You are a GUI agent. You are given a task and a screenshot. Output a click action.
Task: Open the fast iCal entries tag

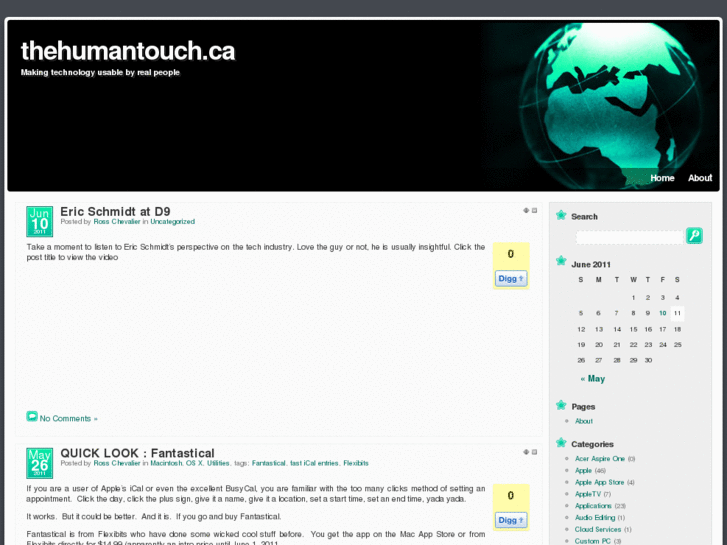tap(314, 463)
